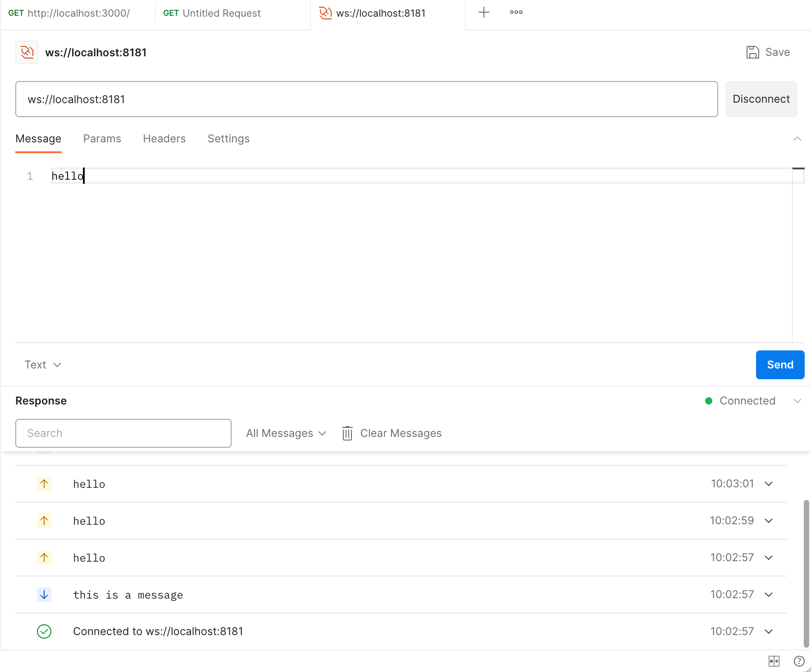Click the green Connected status dot
The image size is (811, 672).
[x=709, y=401]
